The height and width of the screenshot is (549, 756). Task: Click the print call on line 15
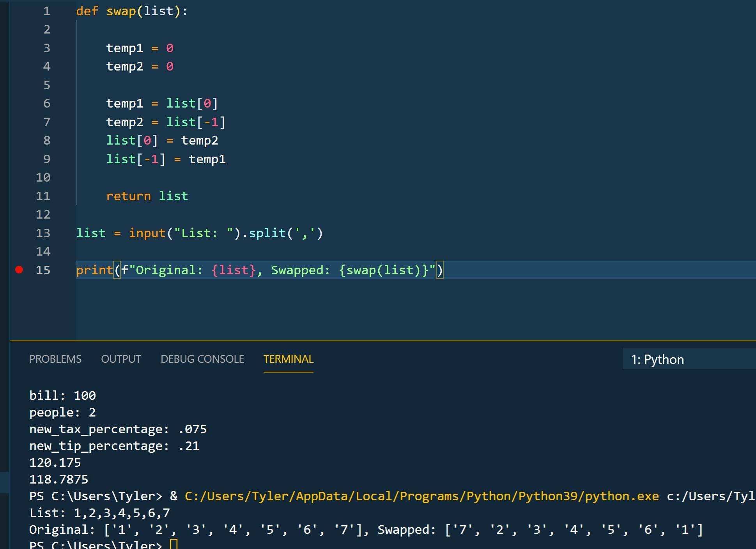[x=94, y=270]
